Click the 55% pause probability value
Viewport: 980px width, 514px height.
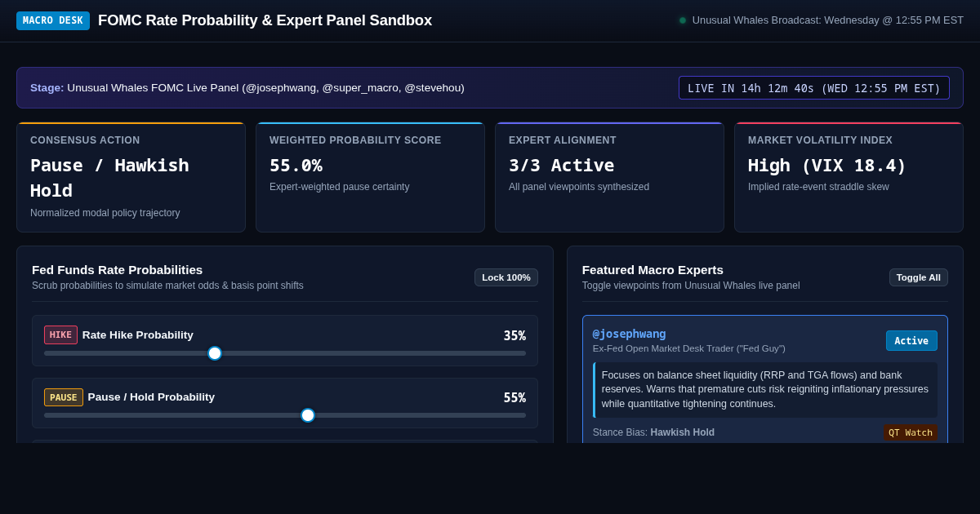pyautogui.click(x=514, y=398)
